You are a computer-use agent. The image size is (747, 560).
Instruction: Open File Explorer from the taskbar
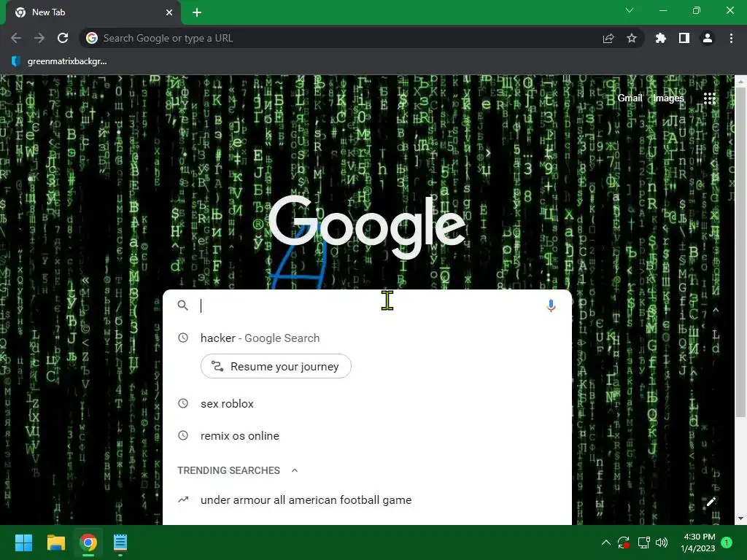point(56,542)
